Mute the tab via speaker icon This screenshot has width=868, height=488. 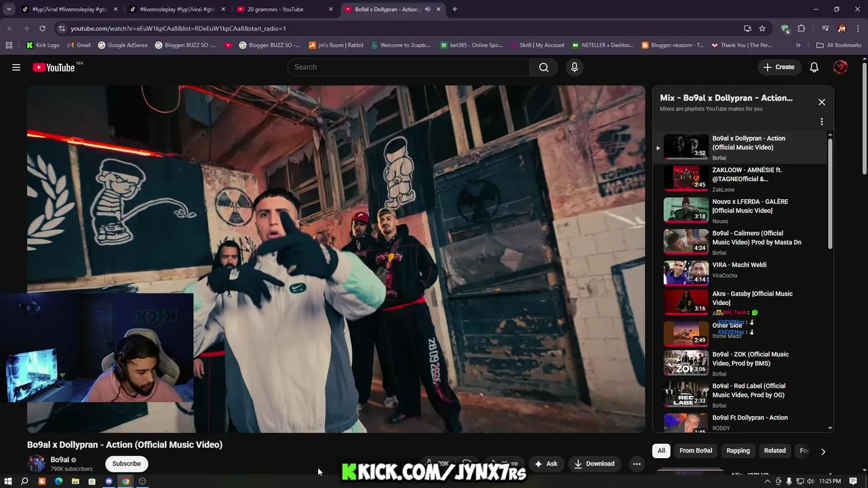tap(427, 9)
